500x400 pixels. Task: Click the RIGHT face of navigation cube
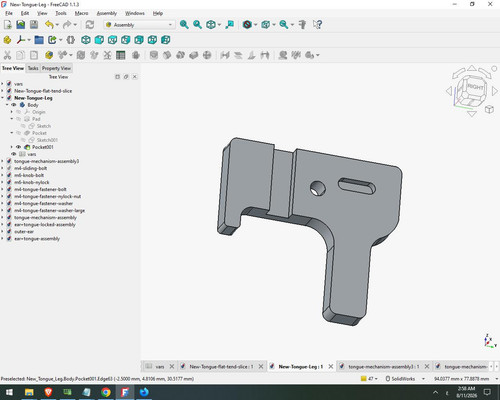tap(475, 87)
